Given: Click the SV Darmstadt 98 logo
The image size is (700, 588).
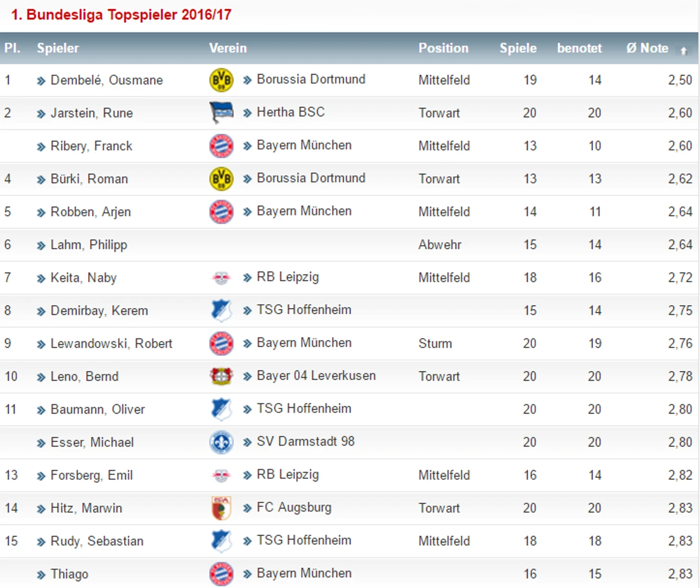Looking at the screenshot, I should pos(221,442).
